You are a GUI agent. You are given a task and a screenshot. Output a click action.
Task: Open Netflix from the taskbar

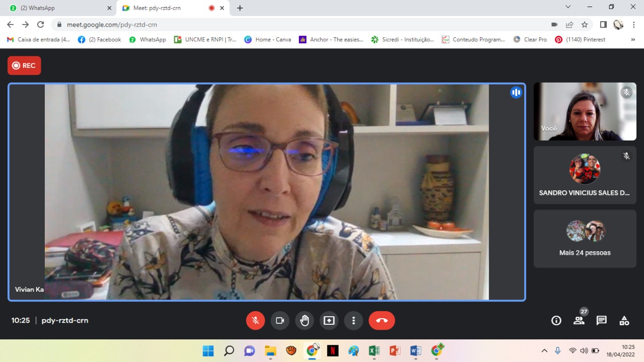[333, 350]
